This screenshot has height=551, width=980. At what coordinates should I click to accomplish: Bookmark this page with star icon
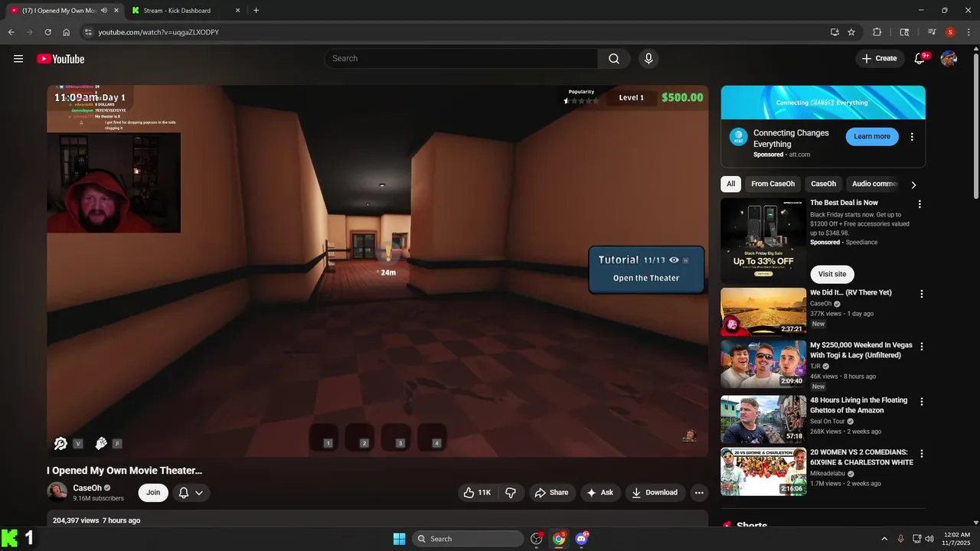point(851,32)
